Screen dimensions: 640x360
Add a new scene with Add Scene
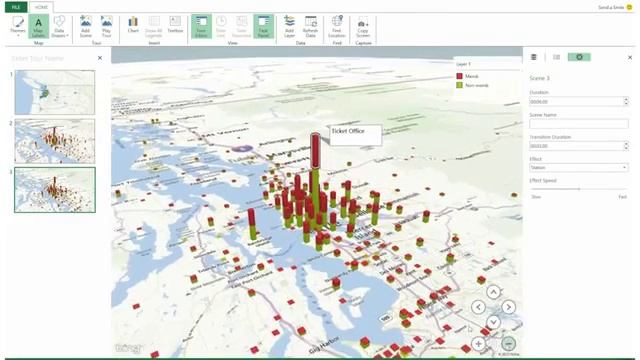click(86, 27)
